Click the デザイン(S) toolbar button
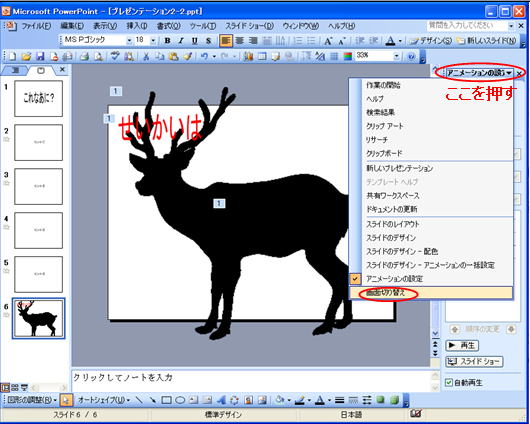Screen dimensions: 530x424 click(x=430, y=41)
